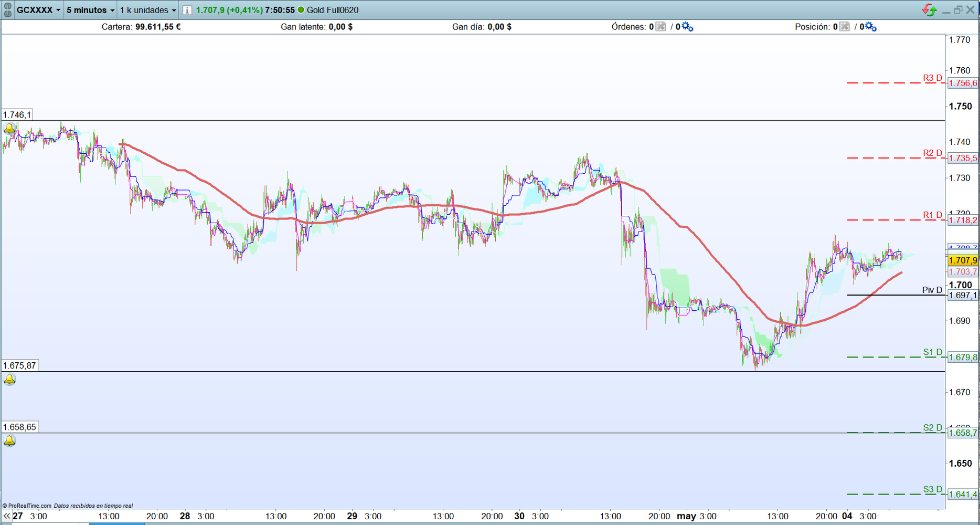Open the GCXXXX instrument dropdown
The image size is (980, 525).
pyautogui.click(x=38, y=10)
